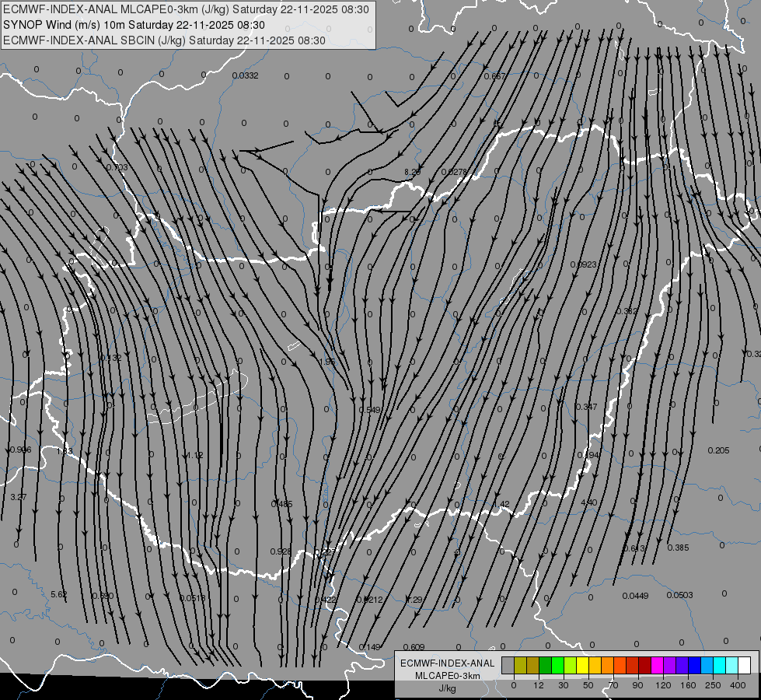Click the white legend swatch
Image resolution: width=761 pixels, height=700 pixels.
pyautogui.click(x=744, y=665)
